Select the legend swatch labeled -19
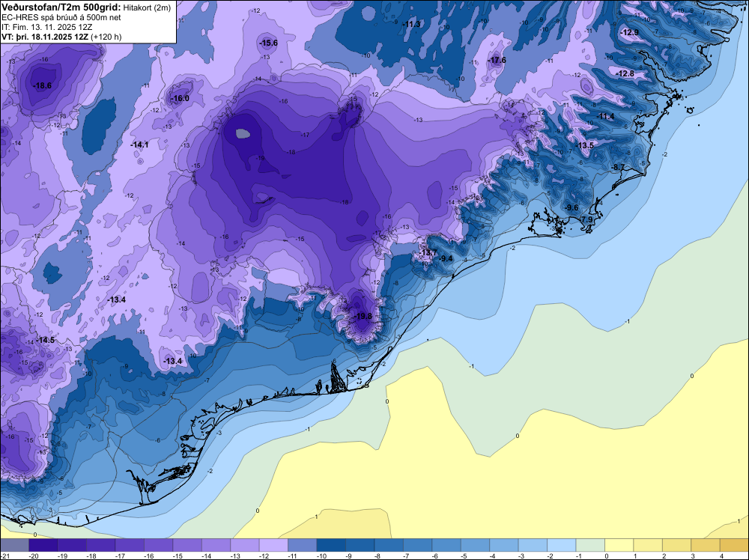Viewport: 749px width, 560px height. tap(72, 545)
